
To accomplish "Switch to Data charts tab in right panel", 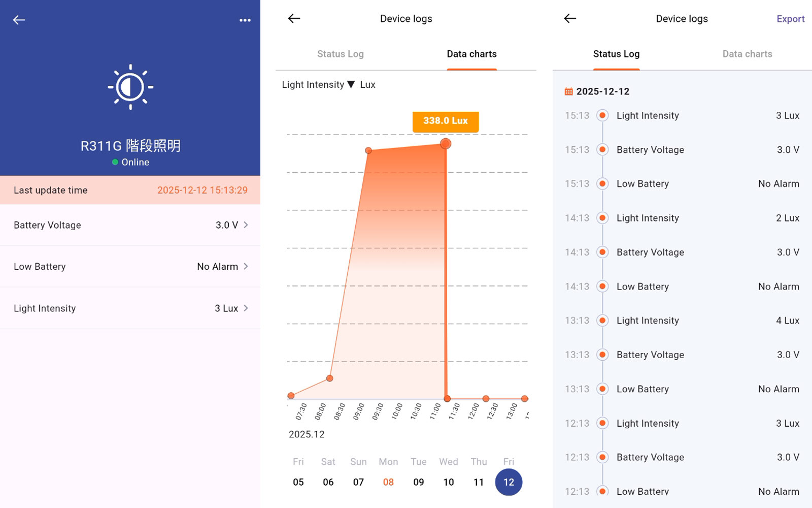I will (747, 54).
